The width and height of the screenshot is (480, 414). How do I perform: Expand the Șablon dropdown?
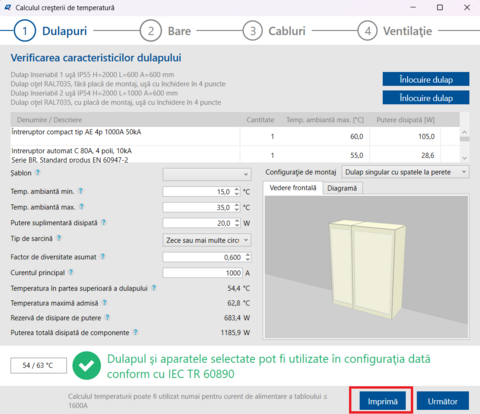207,174
